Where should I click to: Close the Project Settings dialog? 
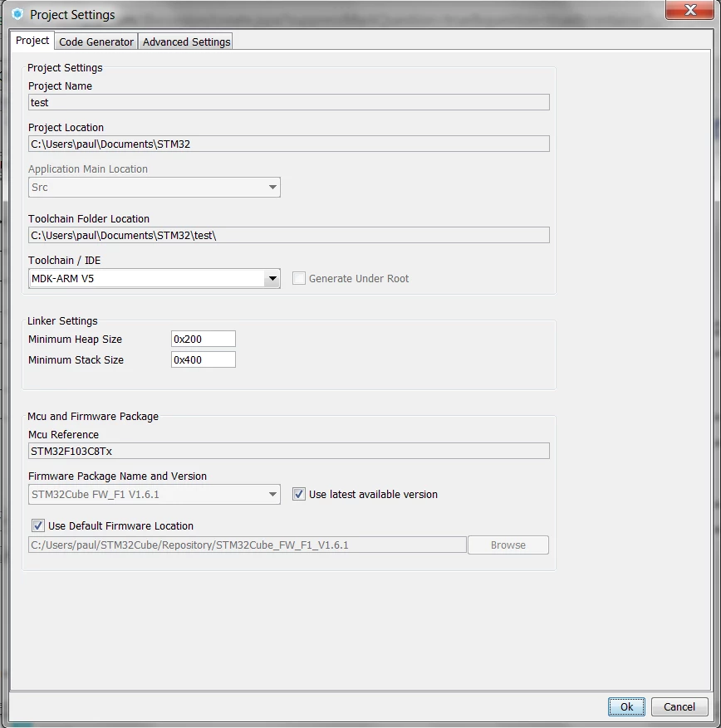pos(689,10)
